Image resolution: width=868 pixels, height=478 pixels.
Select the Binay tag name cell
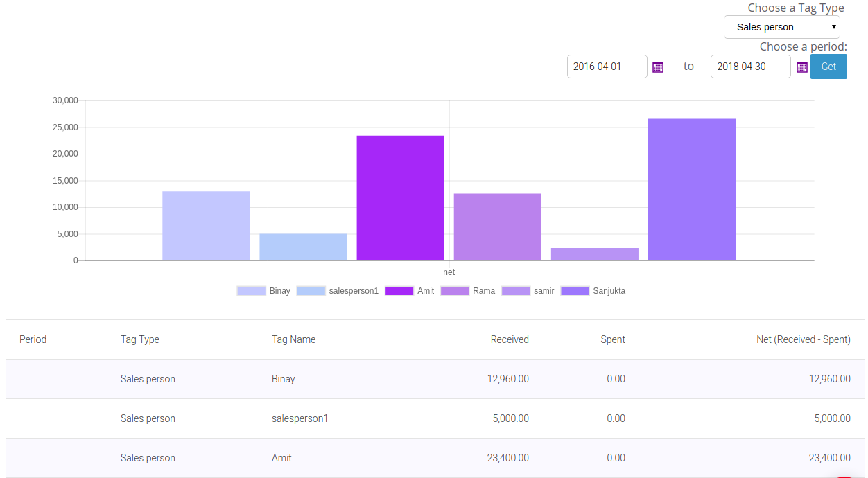(284, 379)
